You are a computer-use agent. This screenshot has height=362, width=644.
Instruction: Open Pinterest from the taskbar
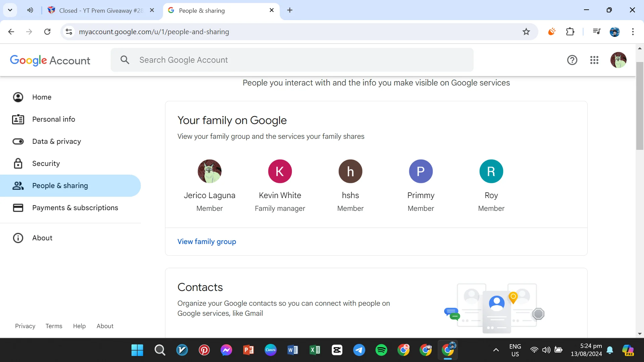[x=204, y=350]
